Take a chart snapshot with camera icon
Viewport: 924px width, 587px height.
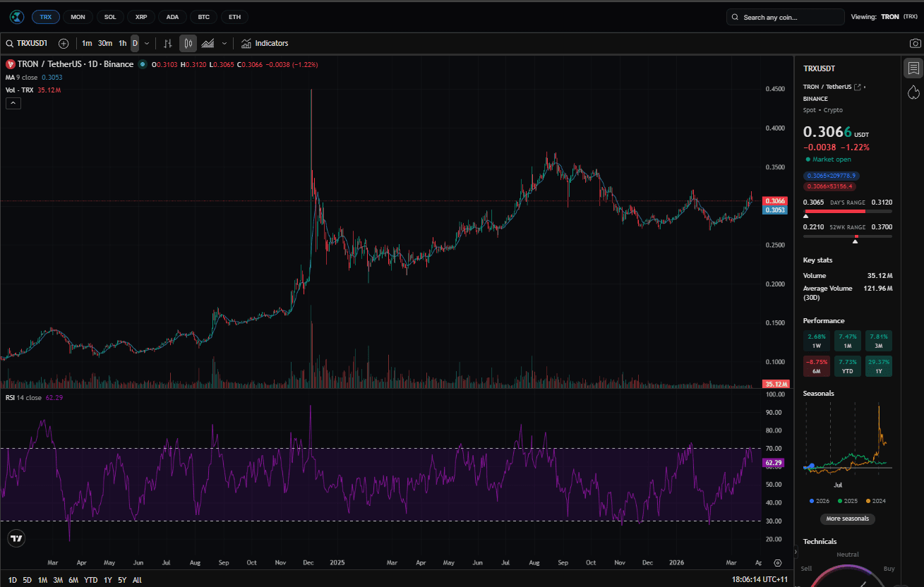pos(915,44)
